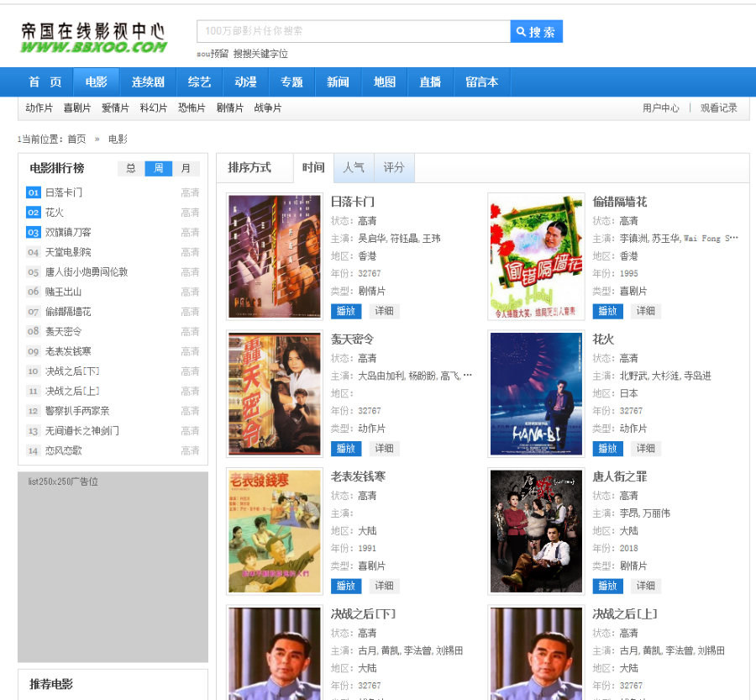756x700 pixels.
Task: Click the 偷错隔墙花 movie poster thumbnail
Action: coord(536,256)
